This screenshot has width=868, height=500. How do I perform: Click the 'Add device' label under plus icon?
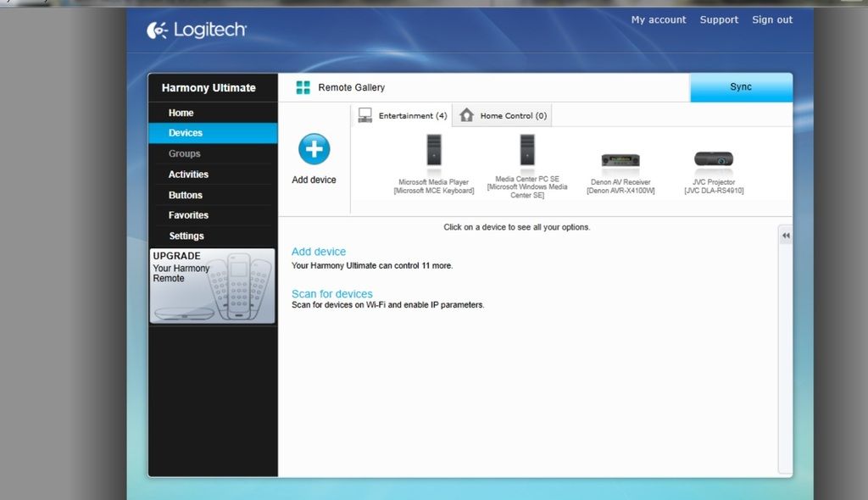[314, 180]
